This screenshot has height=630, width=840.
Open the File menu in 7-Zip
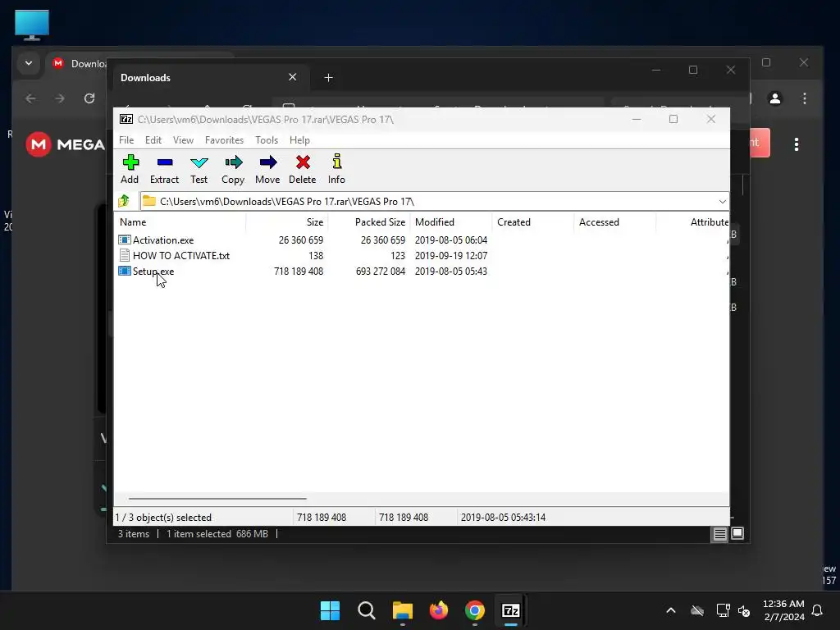pyautogui.click(x=126, y=139)
